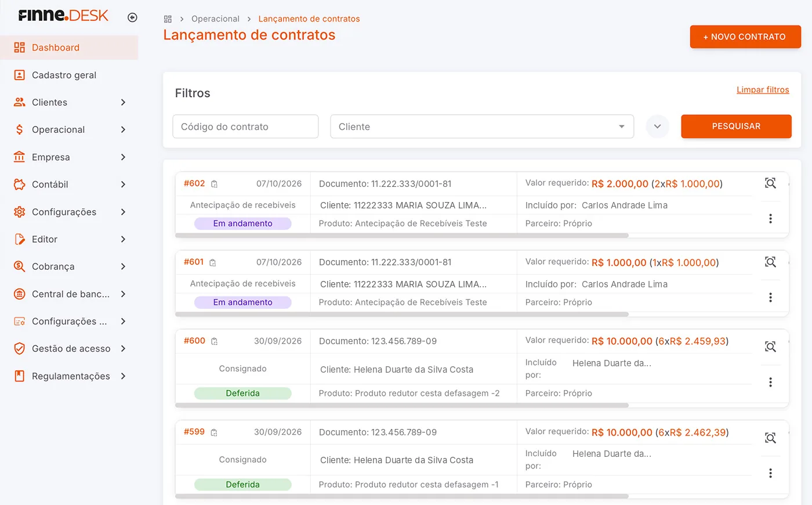The image size is (812, 505).
Task: Click the home grid icon in breadcrumb
Action: point(168,19)
